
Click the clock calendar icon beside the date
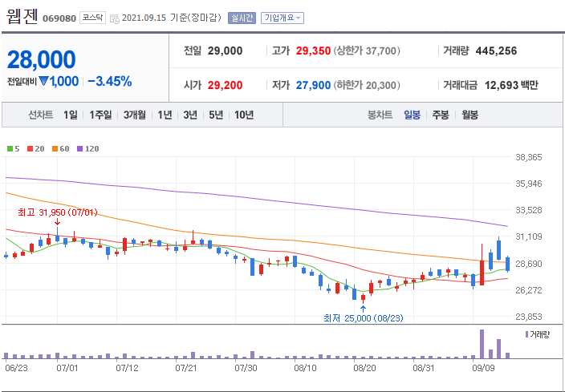pos(115,18)
